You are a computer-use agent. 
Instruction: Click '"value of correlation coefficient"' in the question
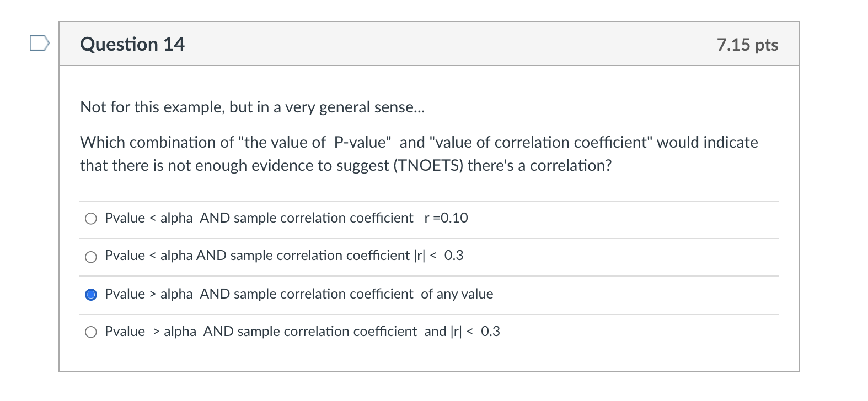click(540, 143)
